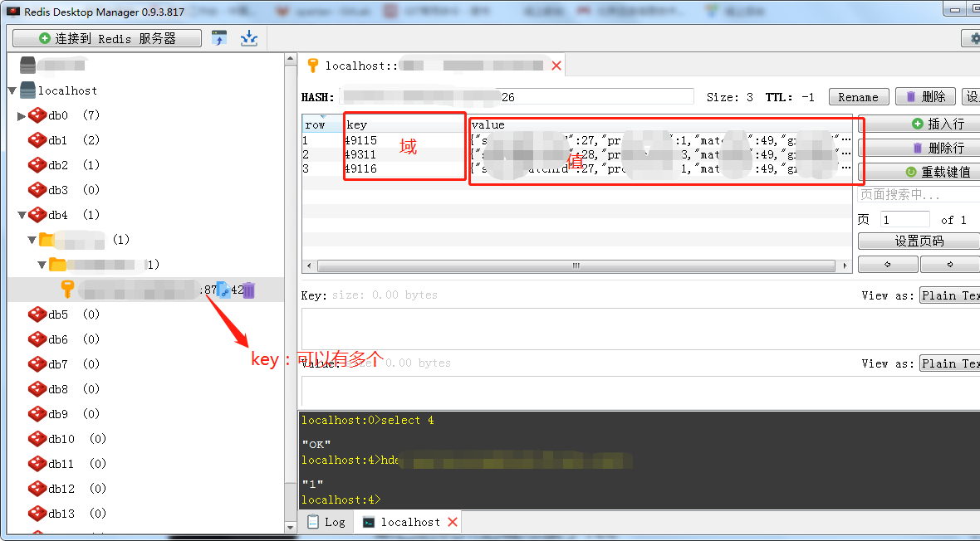Select db5 database icon
This screenshot has width=980, height=541.
(37, 314)
